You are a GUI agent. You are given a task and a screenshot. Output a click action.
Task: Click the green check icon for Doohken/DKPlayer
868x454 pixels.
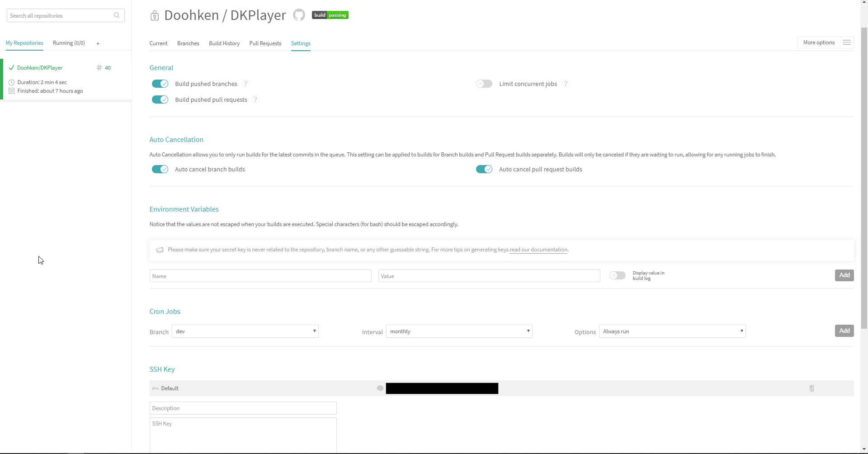11,68
